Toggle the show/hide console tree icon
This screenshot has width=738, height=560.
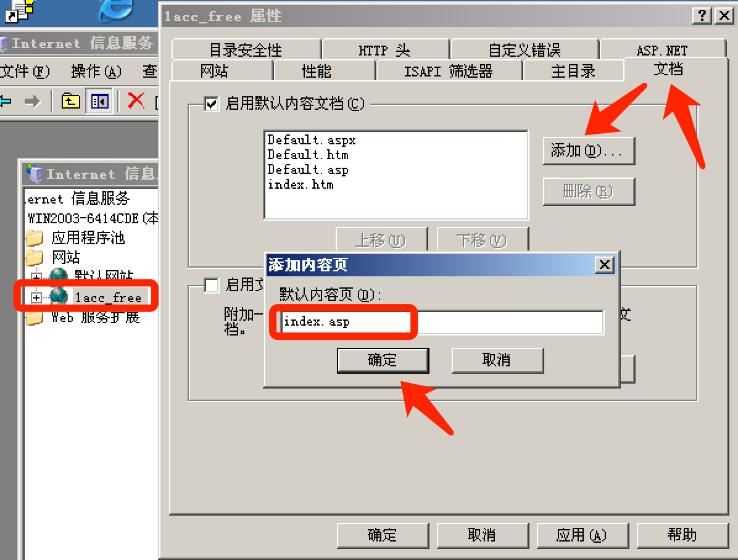(x=100, y=101)
